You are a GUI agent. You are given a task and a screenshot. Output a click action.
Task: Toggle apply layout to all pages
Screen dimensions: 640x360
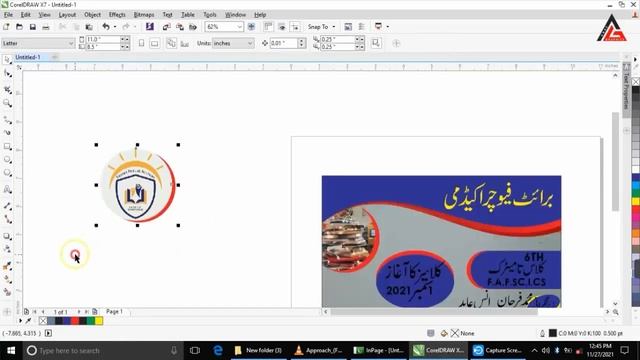171,43
